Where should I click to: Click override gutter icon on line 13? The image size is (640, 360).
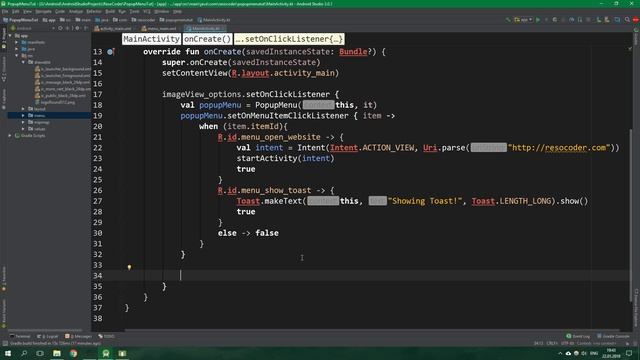[x=110, y=52]
